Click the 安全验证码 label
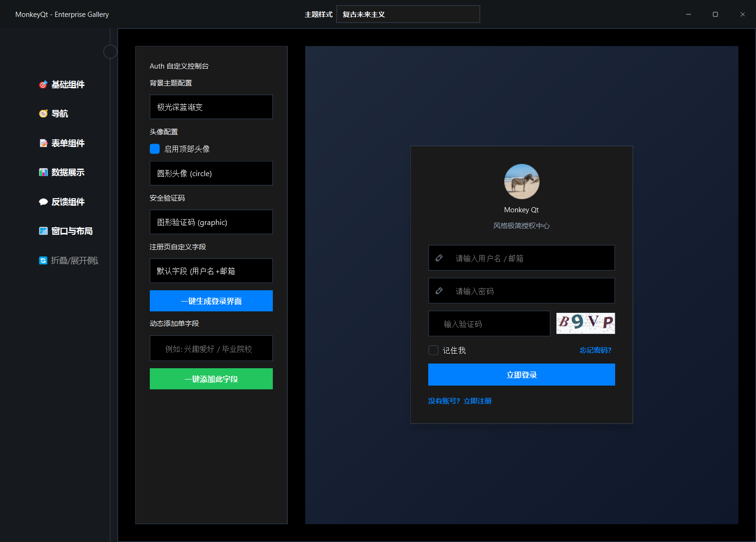Viewport: 756px width, 542px height. point(167,198)
